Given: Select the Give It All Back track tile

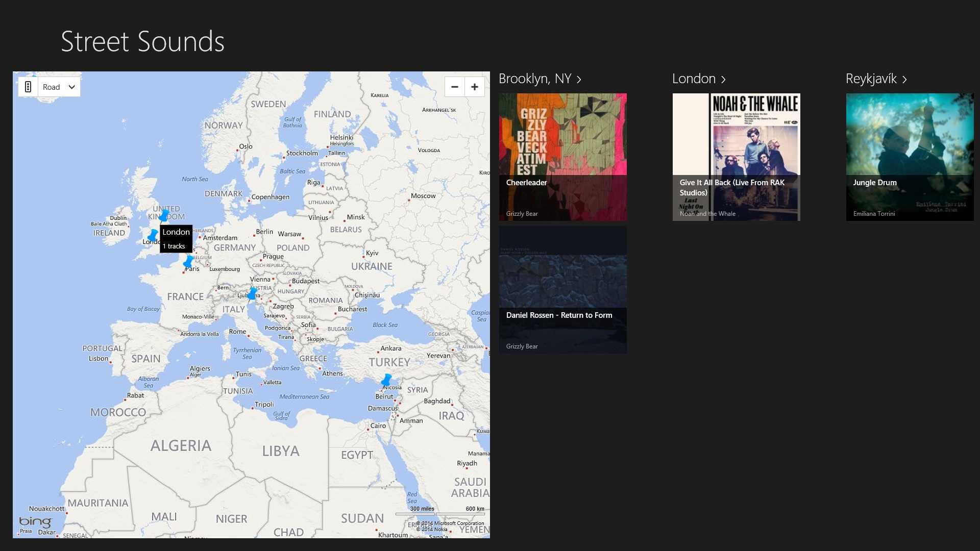Looking at the screenshot, I should [736, 157].
